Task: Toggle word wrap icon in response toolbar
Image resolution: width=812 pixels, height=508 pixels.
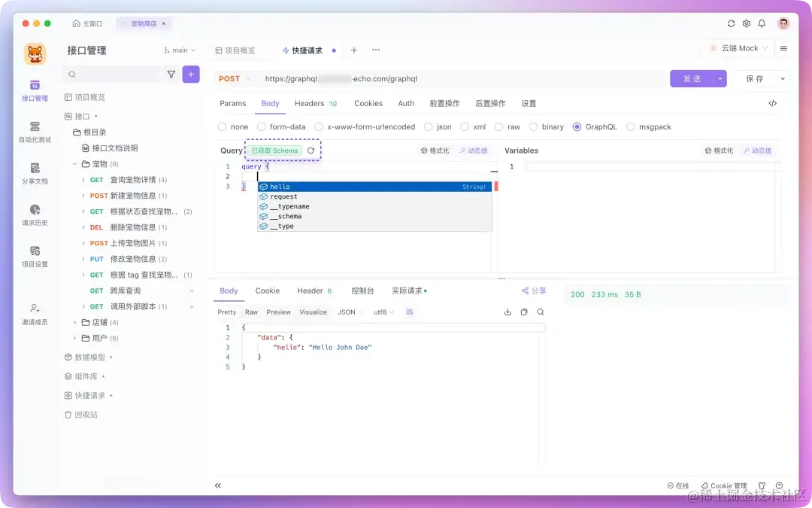Action: tap(410, 312)
